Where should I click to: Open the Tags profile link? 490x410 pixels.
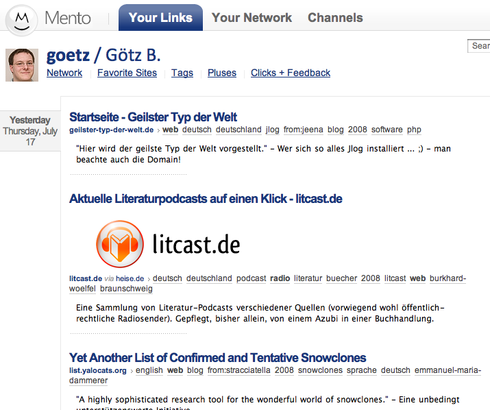click(x=182, y=73)
